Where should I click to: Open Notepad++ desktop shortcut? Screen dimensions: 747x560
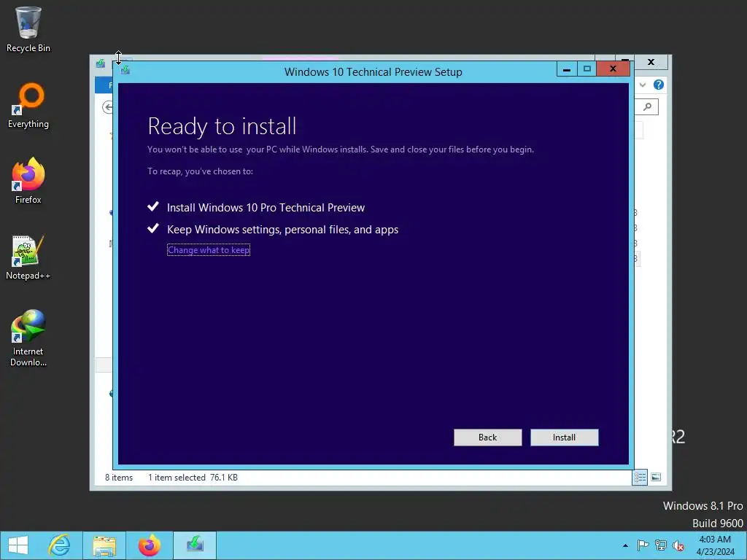tap(28, 257)
